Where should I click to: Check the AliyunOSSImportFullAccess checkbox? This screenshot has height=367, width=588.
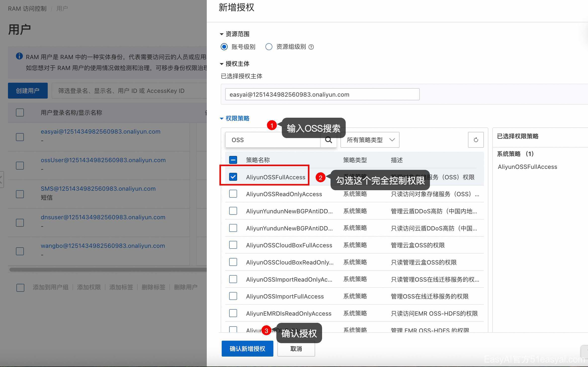233,296
